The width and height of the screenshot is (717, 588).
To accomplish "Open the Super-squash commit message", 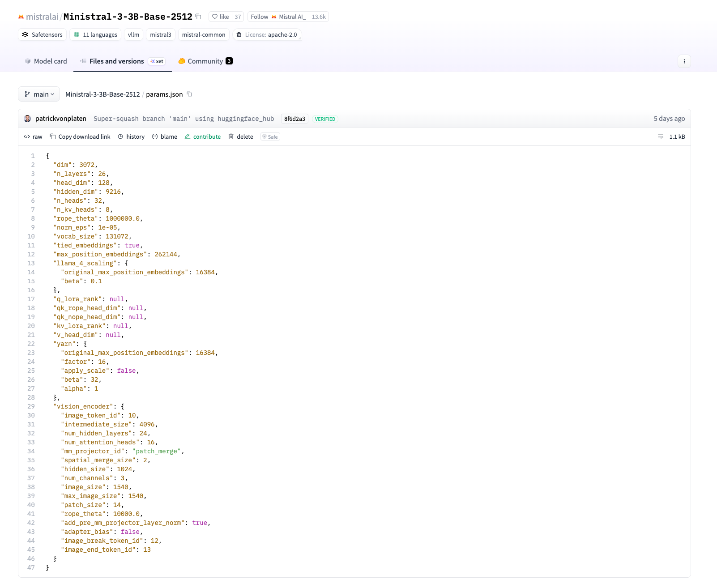I will coord(184,119).
